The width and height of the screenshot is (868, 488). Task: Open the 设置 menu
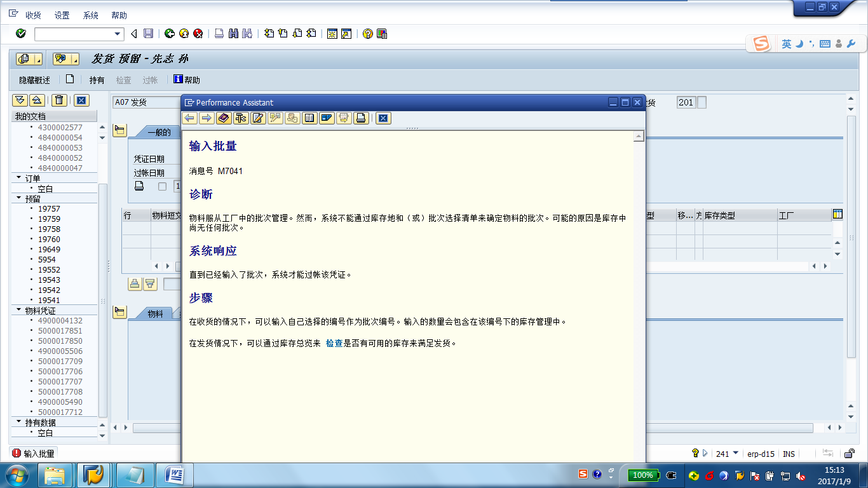62,15
